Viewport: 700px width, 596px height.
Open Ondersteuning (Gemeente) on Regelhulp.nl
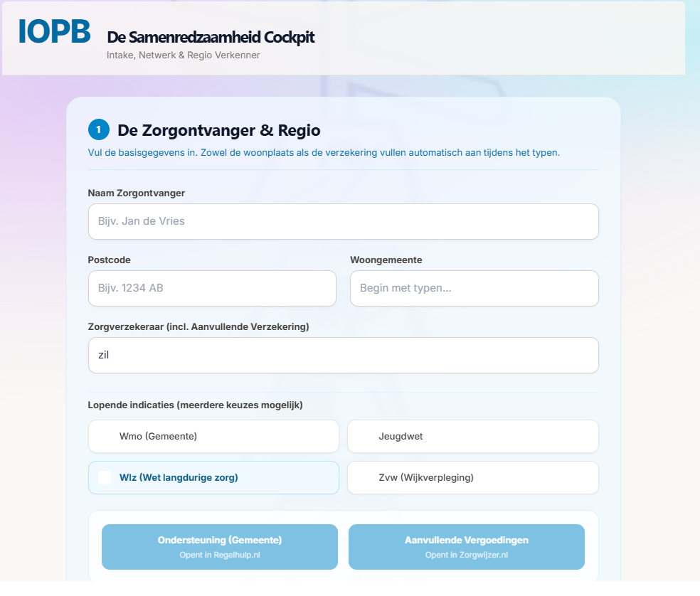click(220, 547)
